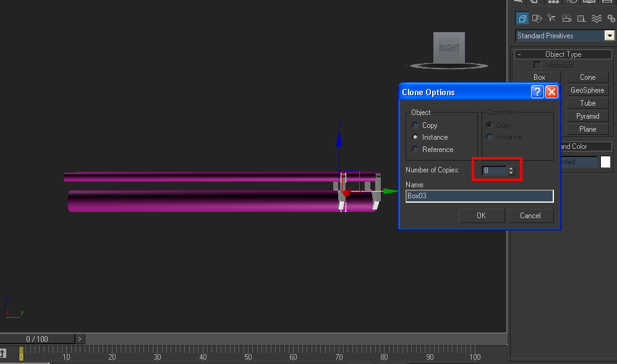
Task: Close the Clone Options dialog
Action: click(551, 92)
